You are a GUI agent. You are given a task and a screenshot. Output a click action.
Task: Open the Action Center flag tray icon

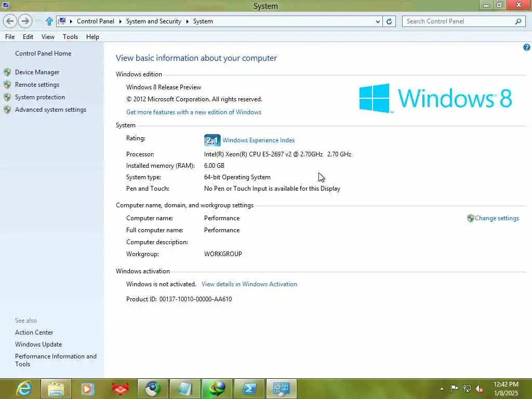454,389
